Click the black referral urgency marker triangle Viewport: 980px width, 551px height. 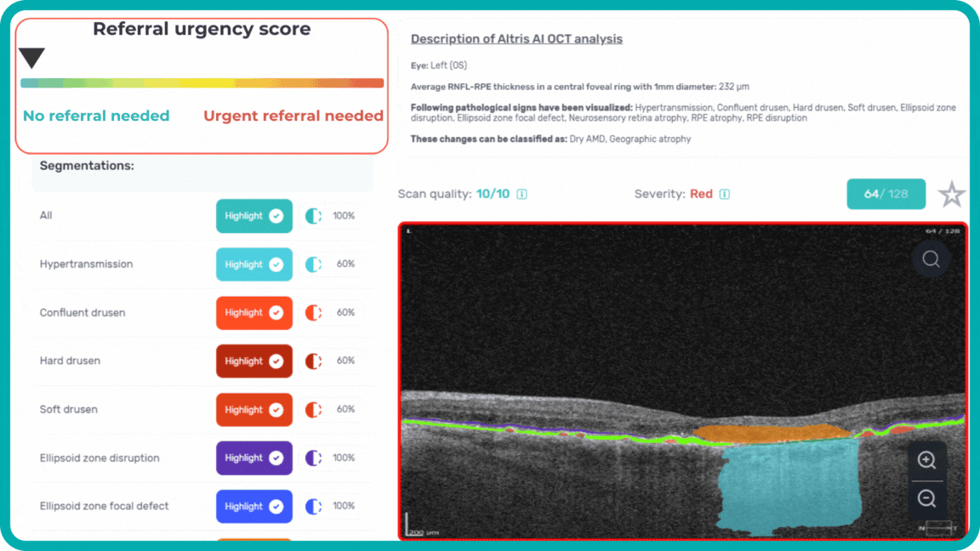pos(31,58)
